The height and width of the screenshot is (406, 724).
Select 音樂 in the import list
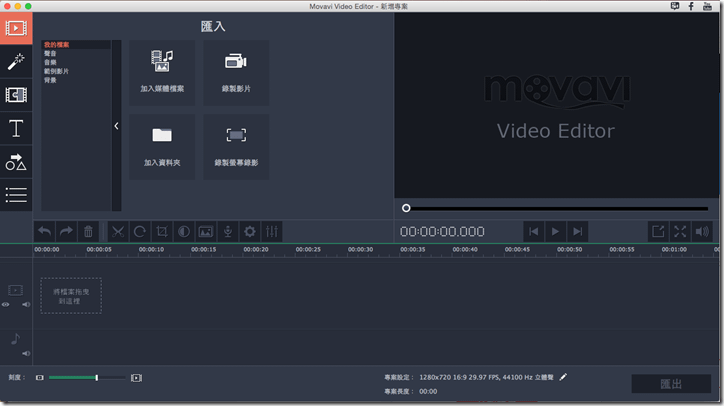[x=50, y=62]
